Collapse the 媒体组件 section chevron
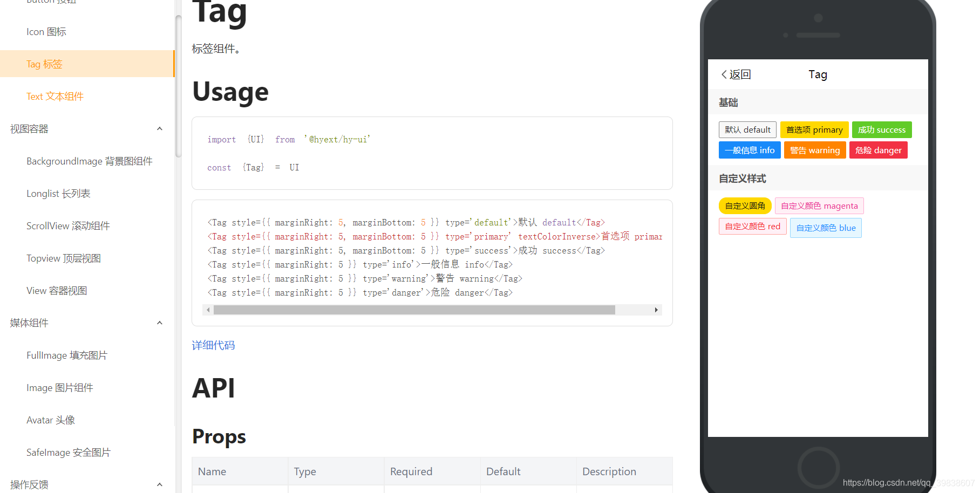 coord(160,323)
